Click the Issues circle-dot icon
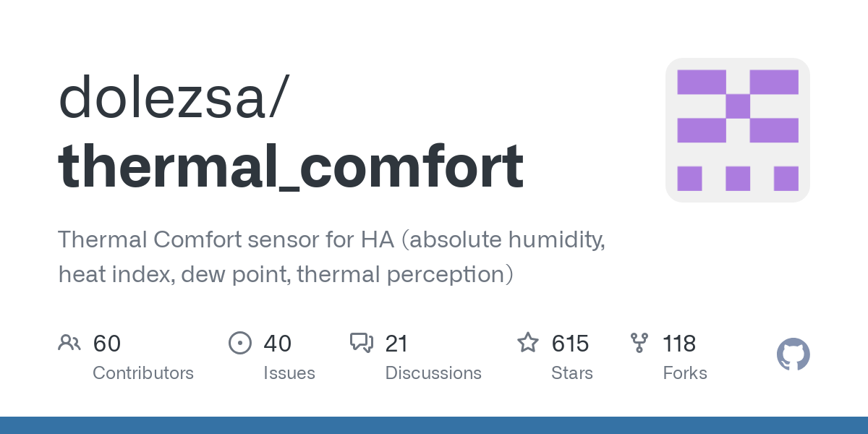The image size is (868, 434). 239,343
